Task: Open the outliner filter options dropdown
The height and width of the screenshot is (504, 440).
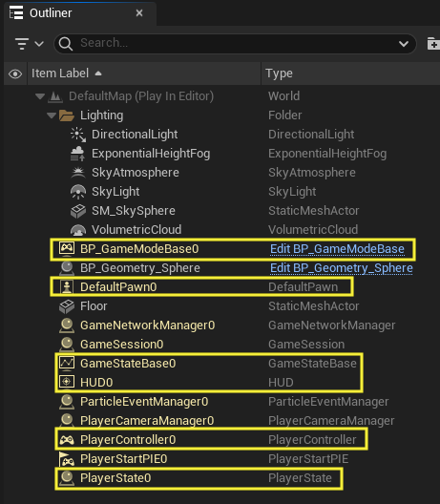Action: (29, 44)
